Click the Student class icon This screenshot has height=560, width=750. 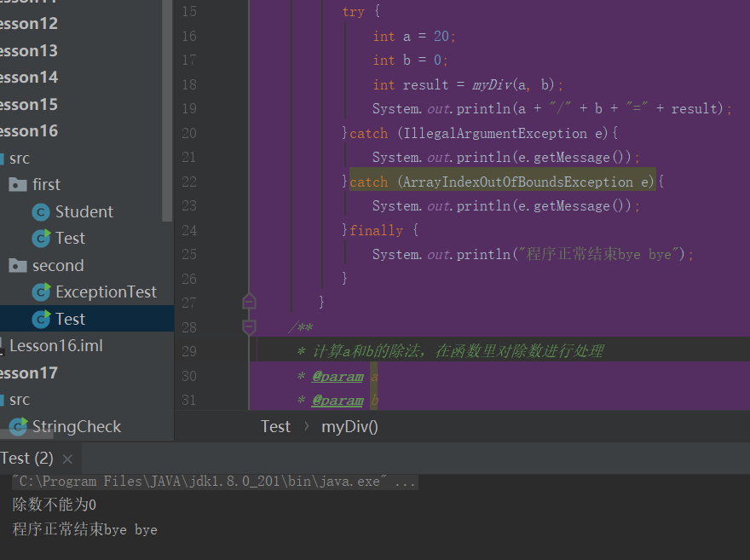pyautogui.click(x=41, y=212)
